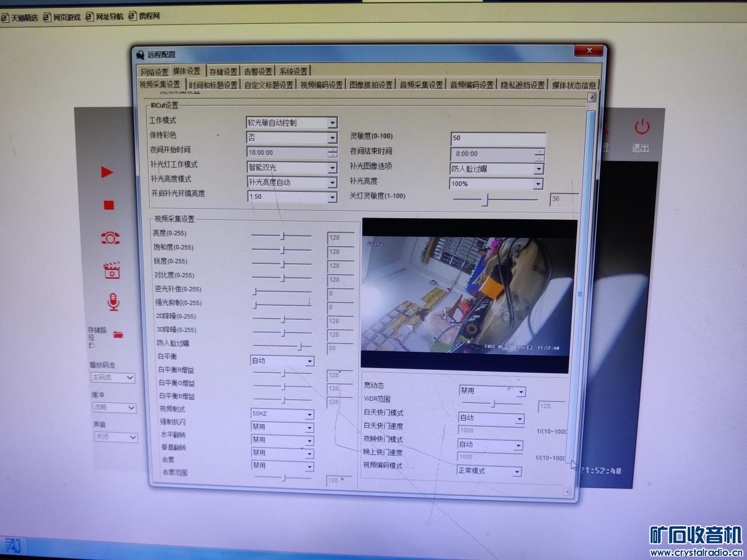The width and height of the screenshot is (747, 560).
Task: Open the 视频编码设置 sub-tab
Action: click(x=322, y=85)
